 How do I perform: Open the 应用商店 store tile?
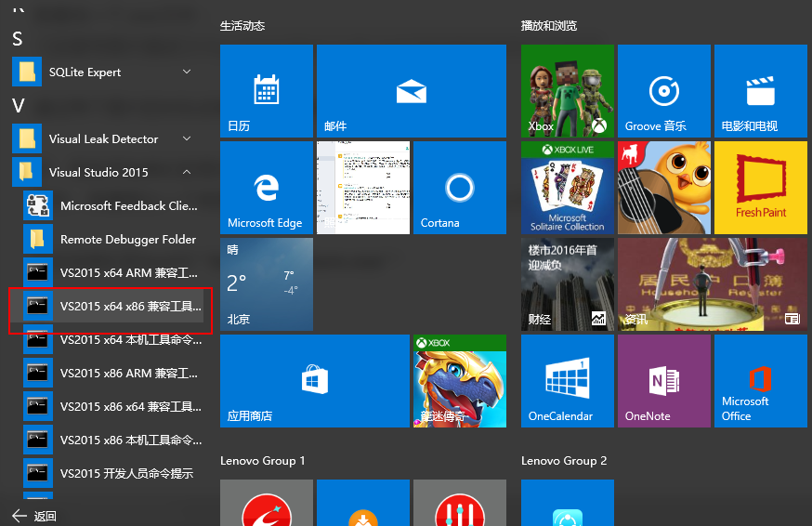click(315, 381)
